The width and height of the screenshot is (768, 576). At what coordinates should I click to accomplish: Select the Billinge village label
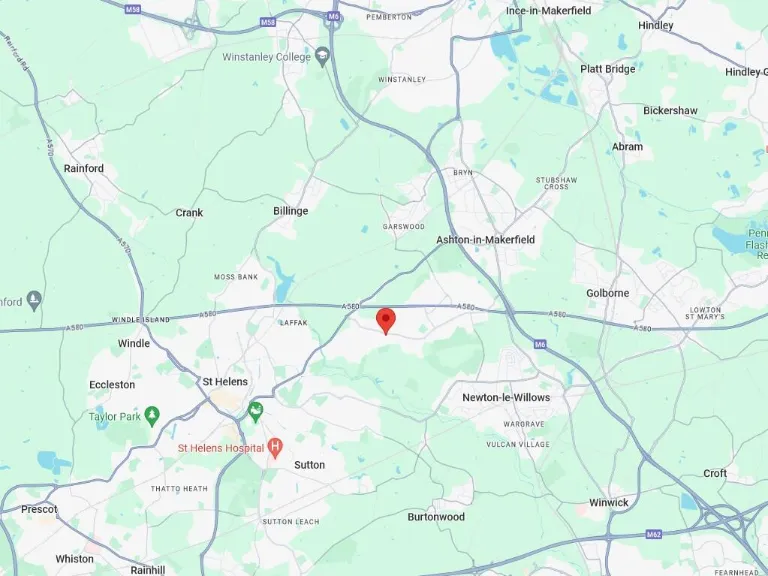290,211
